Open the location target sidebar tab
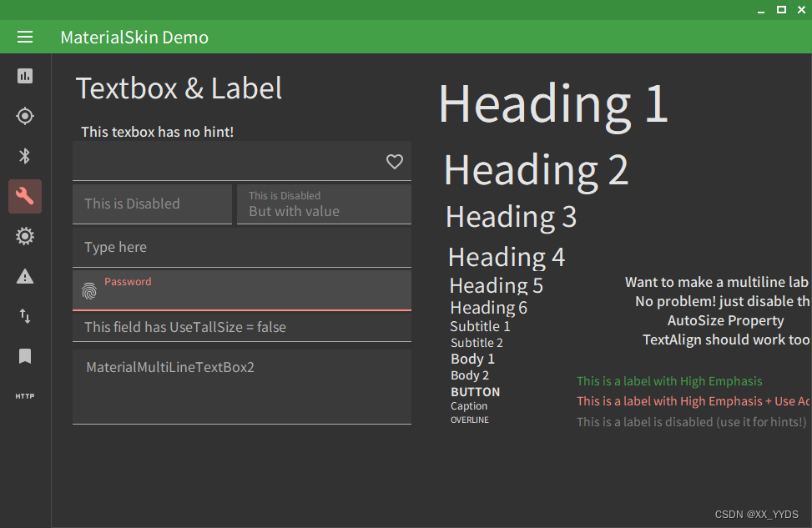Viewport: 812px width, 528px height. click(25, 116)
